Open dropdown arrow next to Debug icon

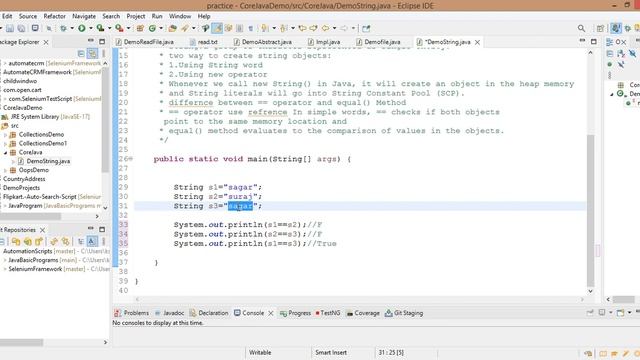(72, 28)
